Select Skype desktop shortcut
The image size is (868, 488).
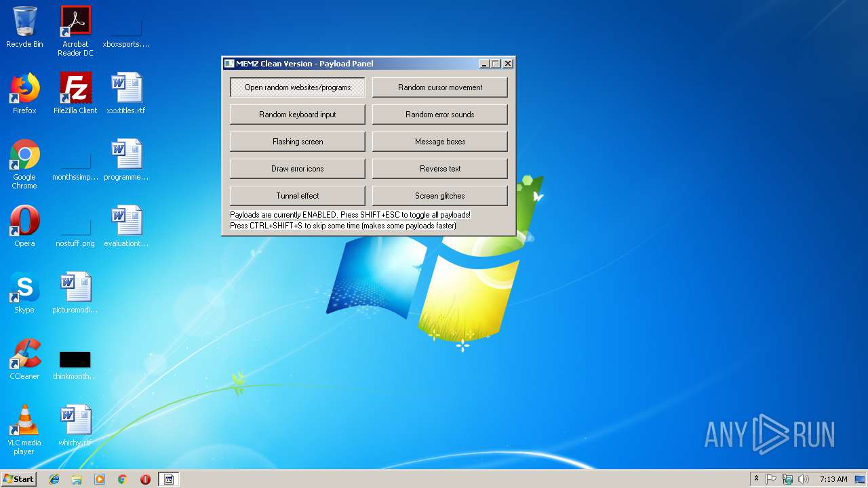(x=24, y=293)
